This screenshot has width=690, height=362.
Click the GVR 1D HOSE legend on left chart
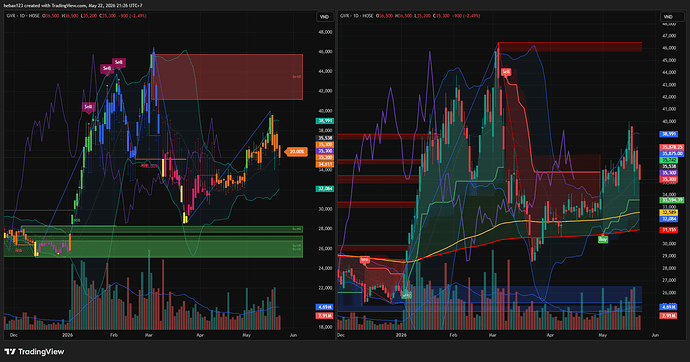coord(23,16)
